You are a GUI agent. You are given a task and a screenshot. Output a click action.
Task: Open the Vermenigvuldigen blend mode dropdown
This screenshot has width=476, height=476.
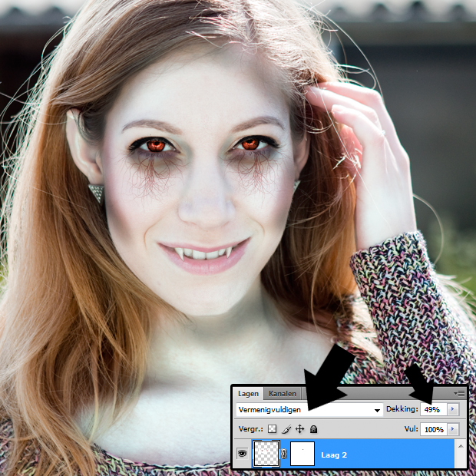click(309, 410)
